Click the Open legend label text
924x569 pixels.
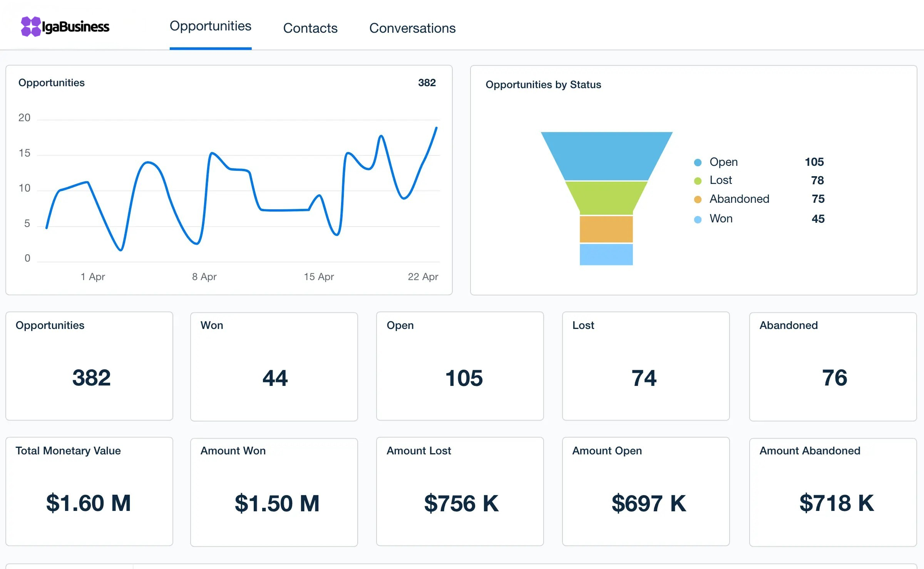pos(723,162)
